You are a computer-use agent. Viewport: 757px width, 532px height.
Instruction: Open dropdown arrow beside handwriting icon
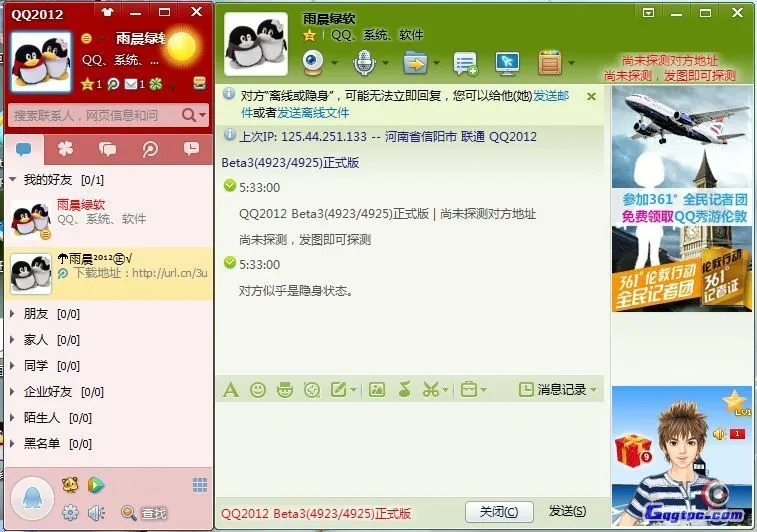pos(353,390)
